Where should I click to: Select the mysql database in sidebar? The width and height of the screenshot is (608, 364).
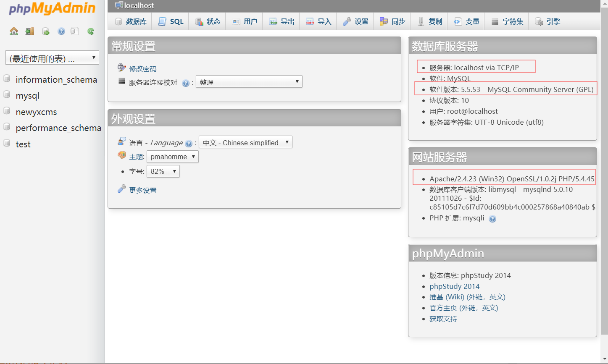coord(28,96)
